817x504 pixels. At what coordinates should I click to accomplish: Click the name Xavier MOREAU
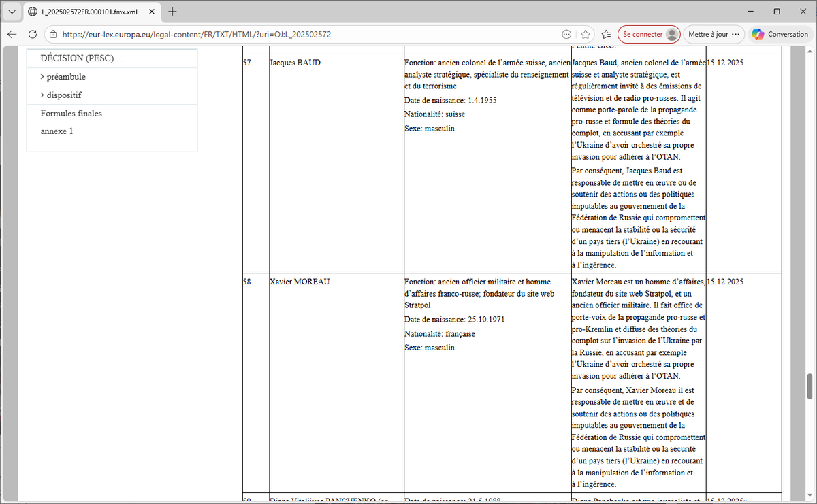(300, 282)
